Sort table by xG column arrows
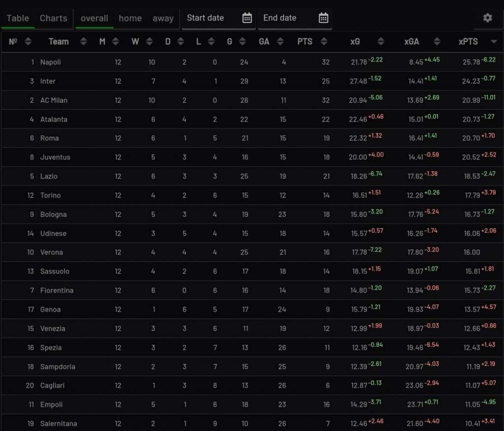 pyautogui.click(x=380, y=42)
